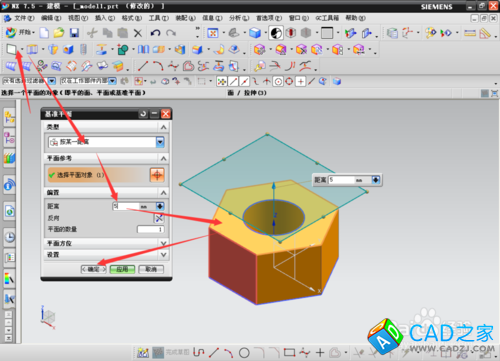
Task: Click the green Apply button
Action: coord(122,269)
